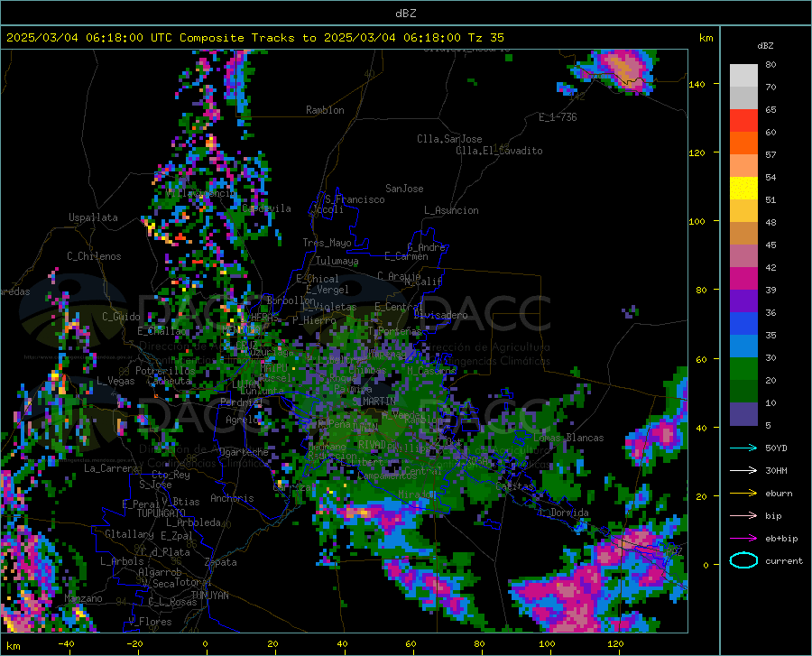Screen dimensions: 812x656
Task: Click the Potrerillos place label
Action: pos(165,371)
